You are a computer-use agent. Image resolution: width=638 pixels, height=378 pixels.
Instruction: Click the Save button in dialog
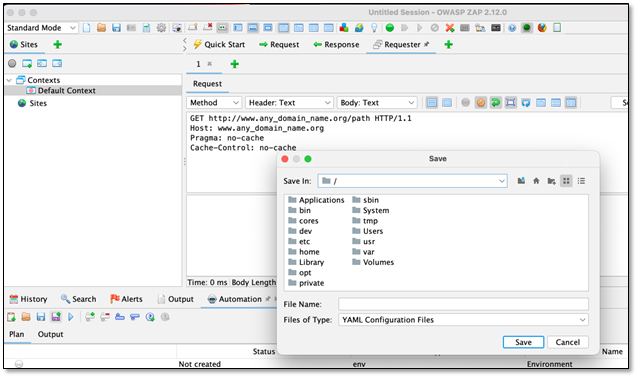(x=523, y=342)
